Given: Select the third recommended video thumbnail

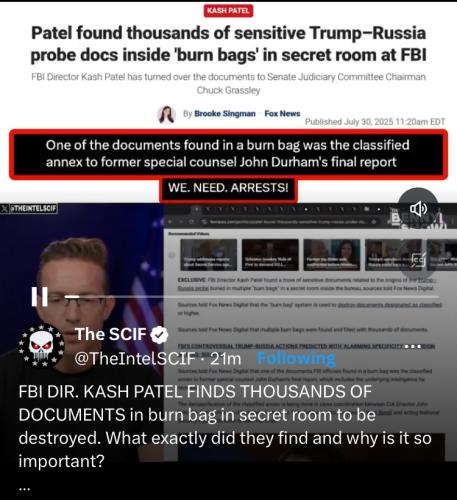Looking at the screenshot, I should pyautogui.click(x=332, y=255).
